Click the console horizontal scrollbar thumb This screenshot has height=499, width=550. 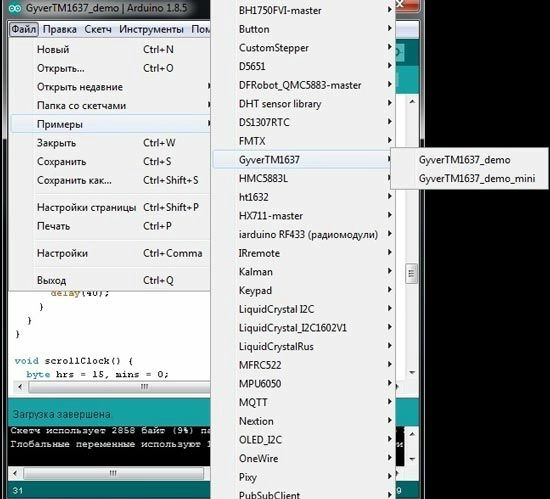[x=113, y=473]
